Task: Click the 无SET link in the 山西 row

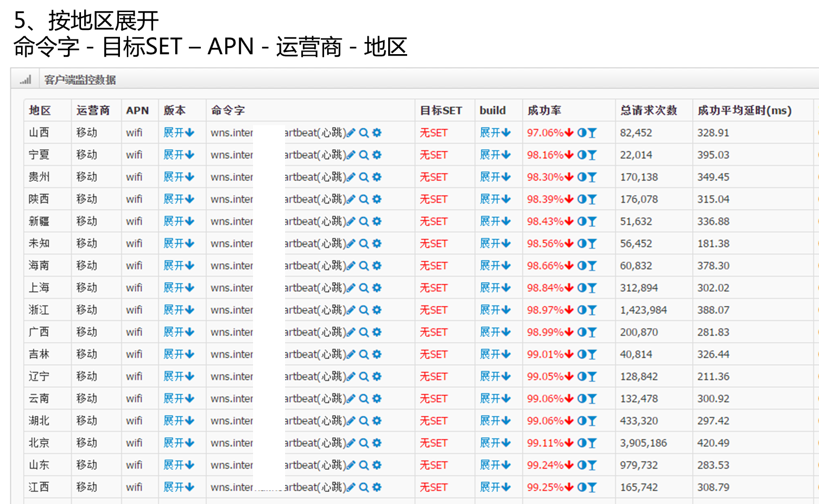Action: pos(433,133)
